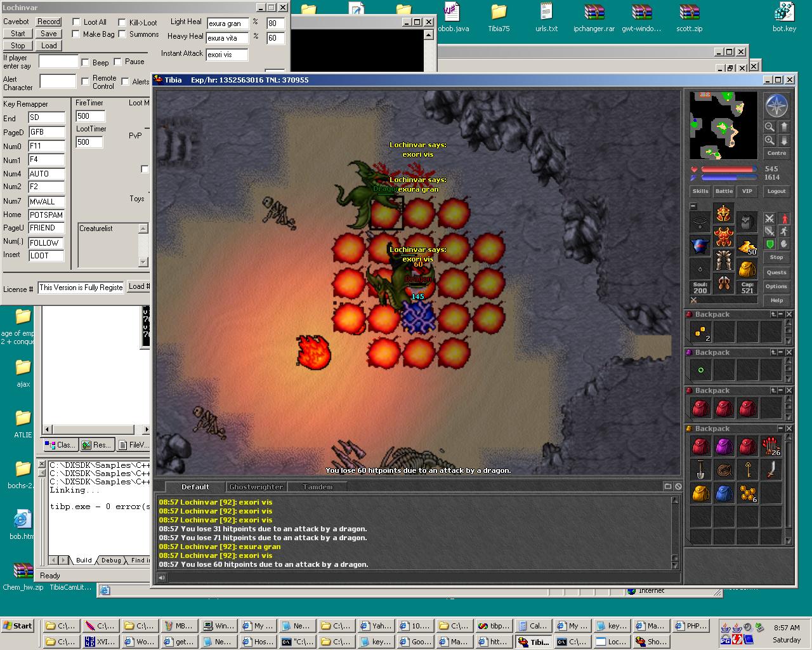
Task: Collapse the equipment panel with minus button
Action: pos(693,206)
